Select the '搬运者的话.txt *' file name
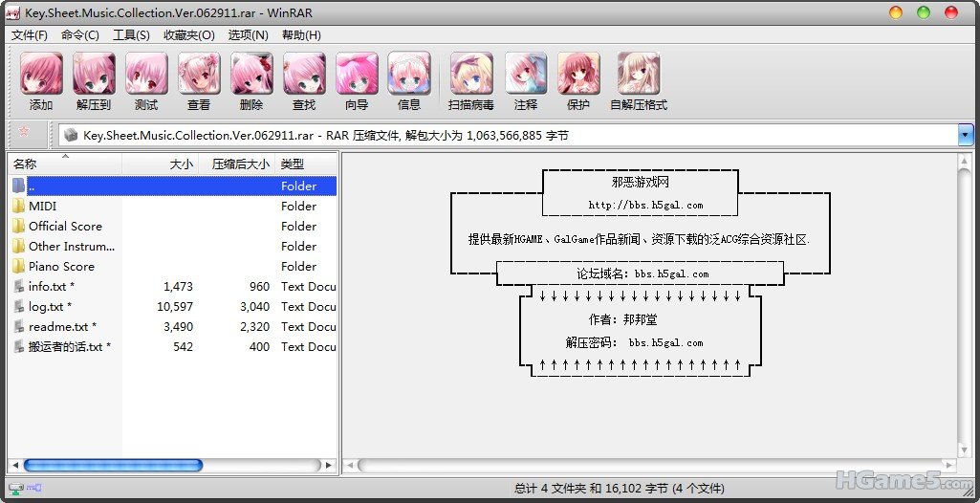Screen dimensions: 980x503 tap(70, 347)
